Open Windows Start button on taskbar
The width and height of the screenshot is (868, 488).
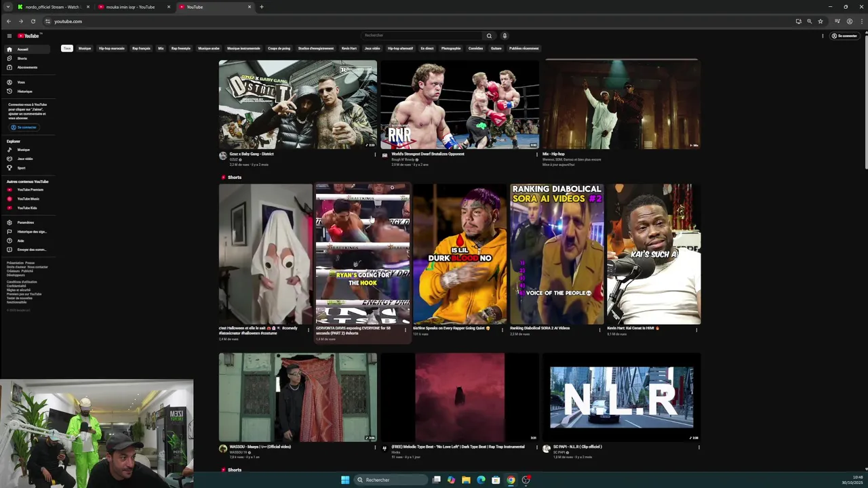coord(345,480)
